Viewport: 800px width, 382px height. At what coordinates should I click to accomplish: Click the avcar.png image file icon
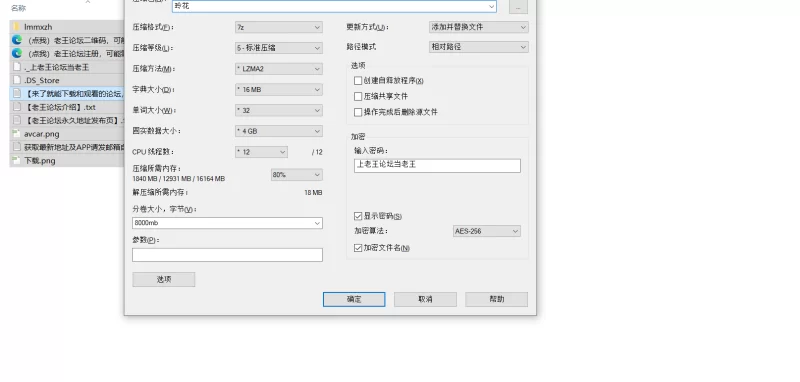[x=16, y=134]
